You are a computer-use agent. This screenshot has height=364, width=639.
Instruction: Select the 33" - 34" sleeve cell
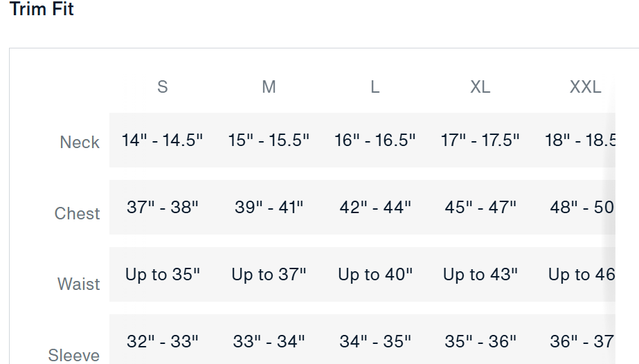269,341
